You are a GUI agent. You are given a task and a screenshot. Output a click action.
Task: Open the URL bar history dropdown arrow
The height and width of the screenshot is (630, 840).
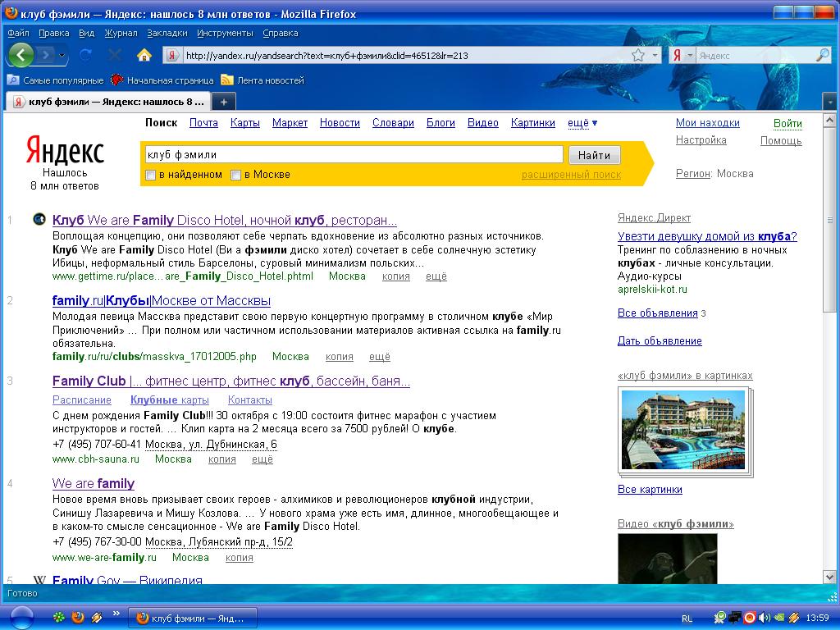coord(655,56)
